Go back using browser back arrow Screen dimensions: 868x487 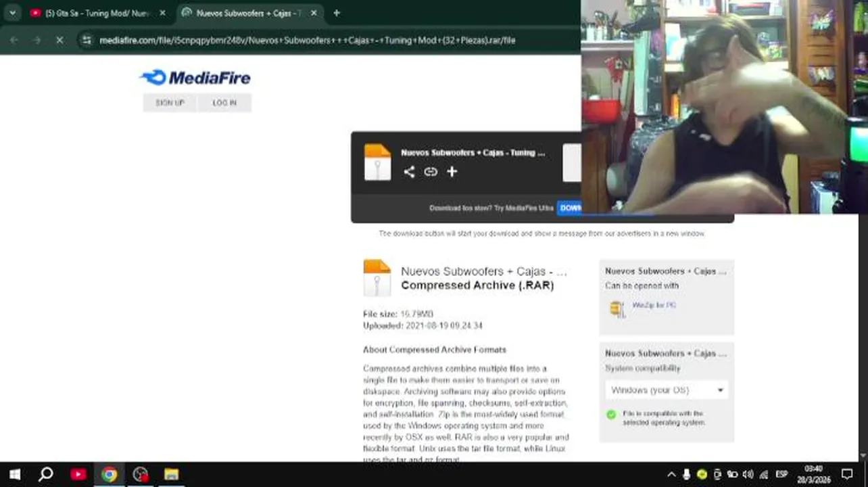[14, 41]
